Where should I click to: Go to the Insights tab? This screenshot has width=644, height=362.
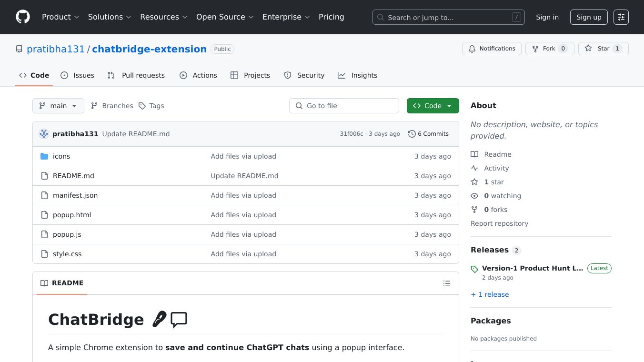[358, 75]
